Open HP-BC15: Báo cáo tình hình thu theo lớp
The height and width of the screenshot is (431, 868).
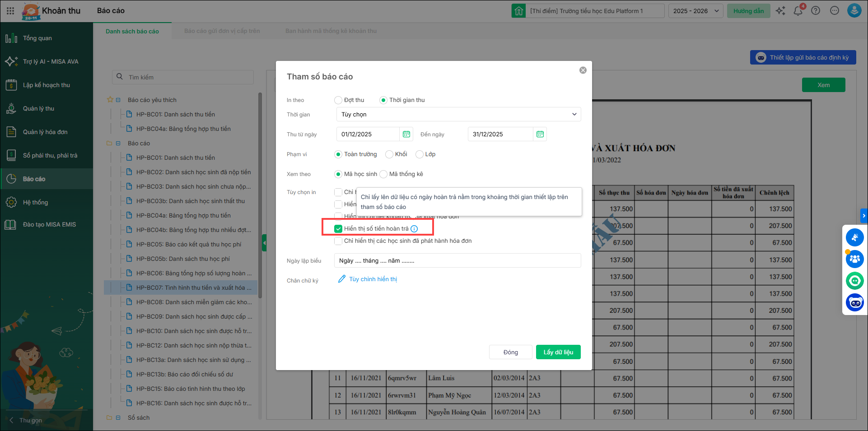[x=190, y=389]
